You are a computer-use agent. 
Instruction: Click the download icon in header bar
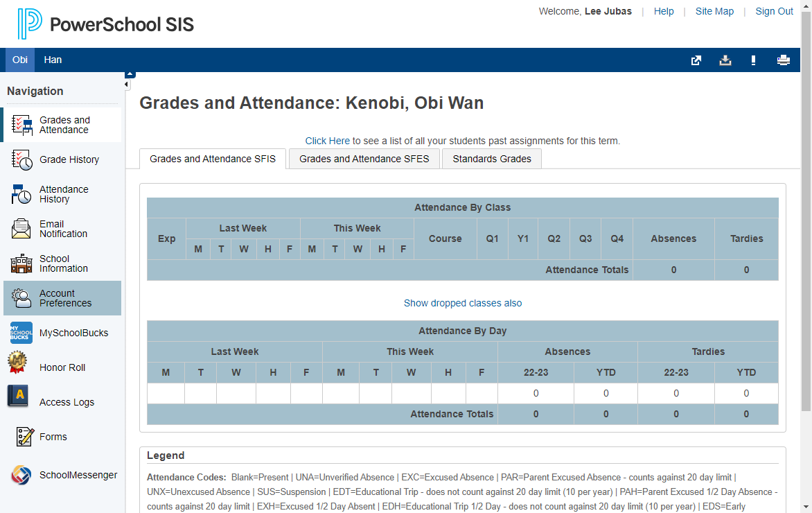tap(725, 60)
